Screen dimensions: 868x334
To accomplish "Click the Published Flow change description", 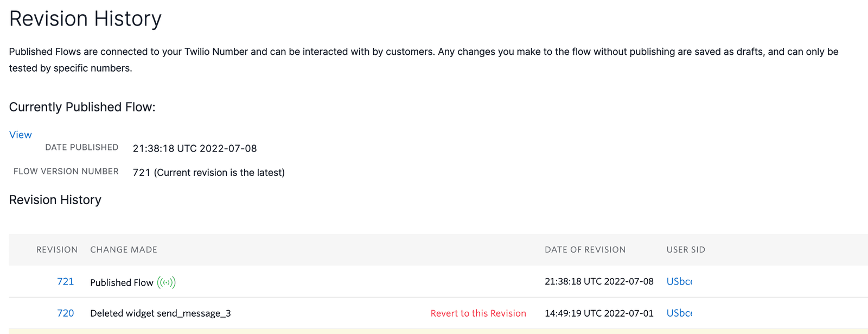I will [x=121, y=282].
